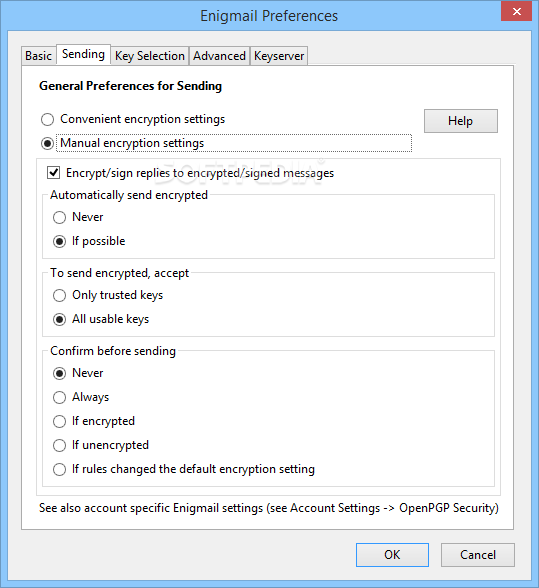539x588 pixels.
Task: Switch to the Basic tab
Action: [39, 56]
